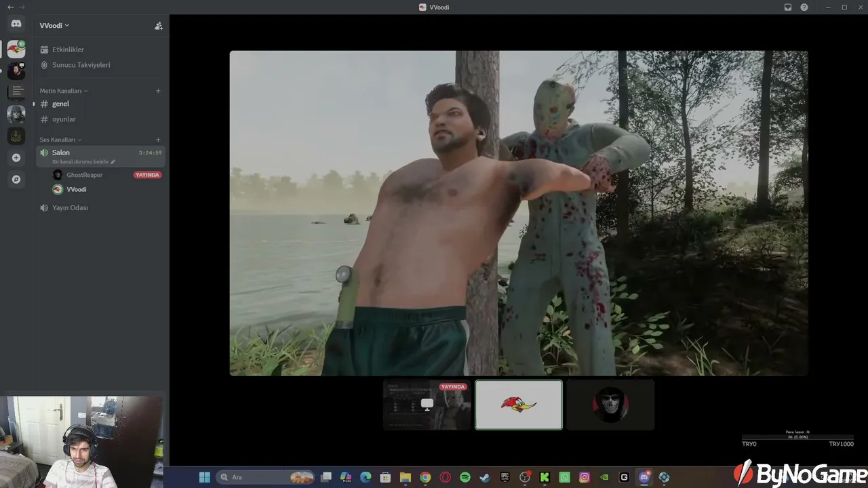Open Opera browser from the taskbar
This screenshot has width=868, height=488.
click(446, 477)
